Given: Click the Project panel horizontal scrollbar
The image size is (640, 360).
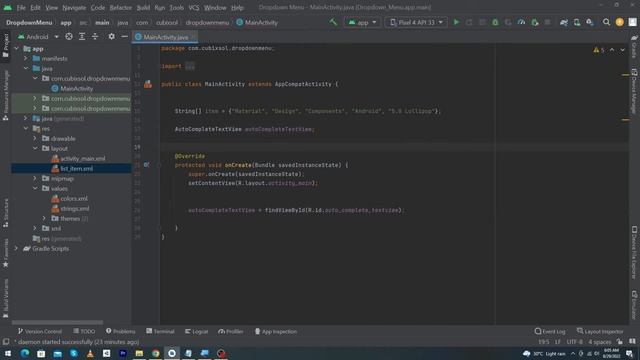Looking at the screenshot, I should tap(57, 322).
